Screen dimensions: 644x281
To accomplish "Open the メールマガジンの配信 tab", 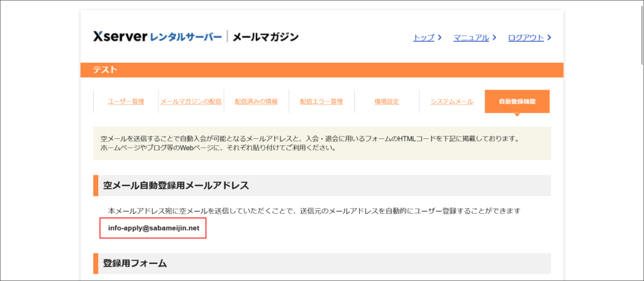I will pyautogui.click(x=191, y=102).
